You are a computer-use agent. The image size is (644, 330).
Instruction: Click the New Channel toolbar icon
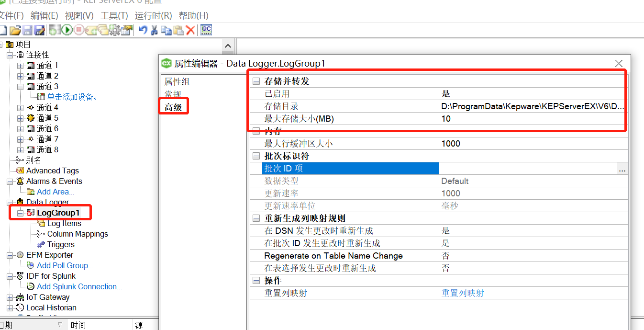[x=55, y=30]
